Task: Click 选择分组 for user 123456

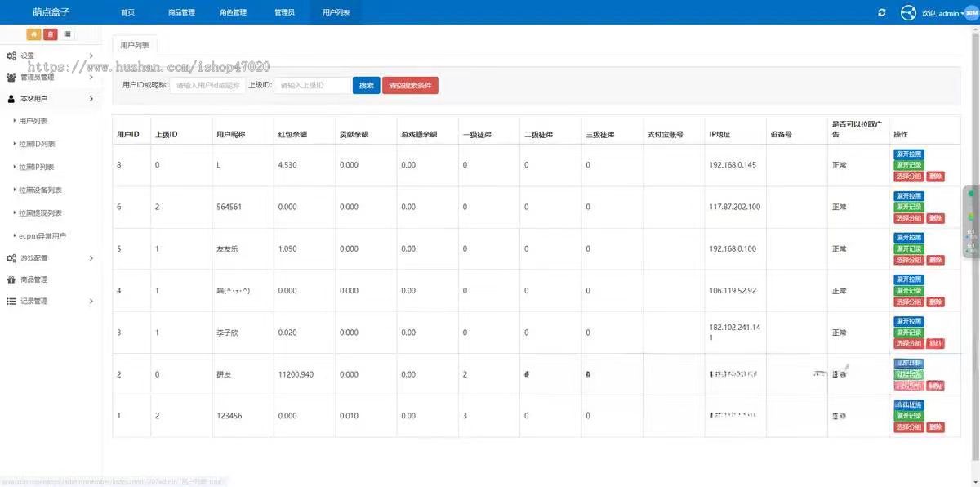Action: click(x=909, y=427)
